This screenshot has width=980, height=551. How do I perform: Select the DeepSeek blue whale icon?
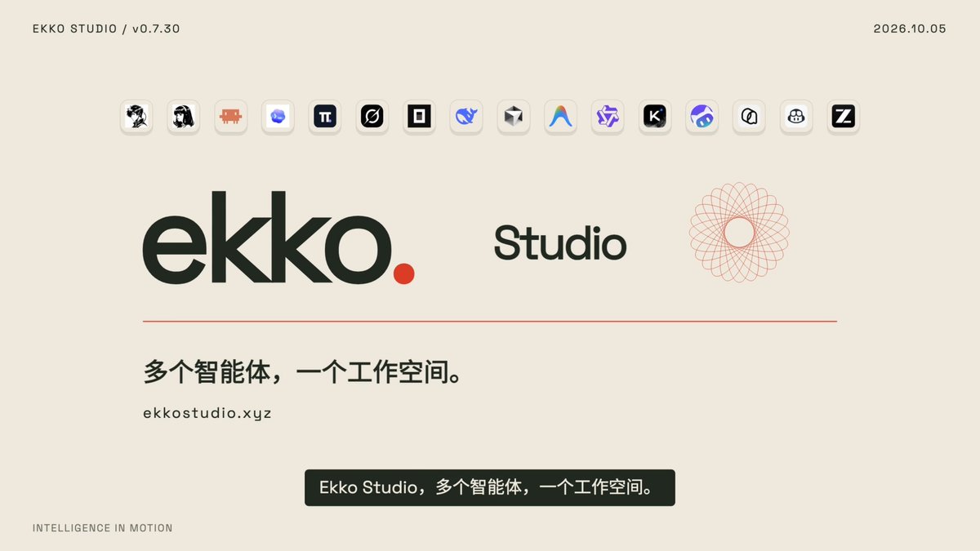point(466,117)
